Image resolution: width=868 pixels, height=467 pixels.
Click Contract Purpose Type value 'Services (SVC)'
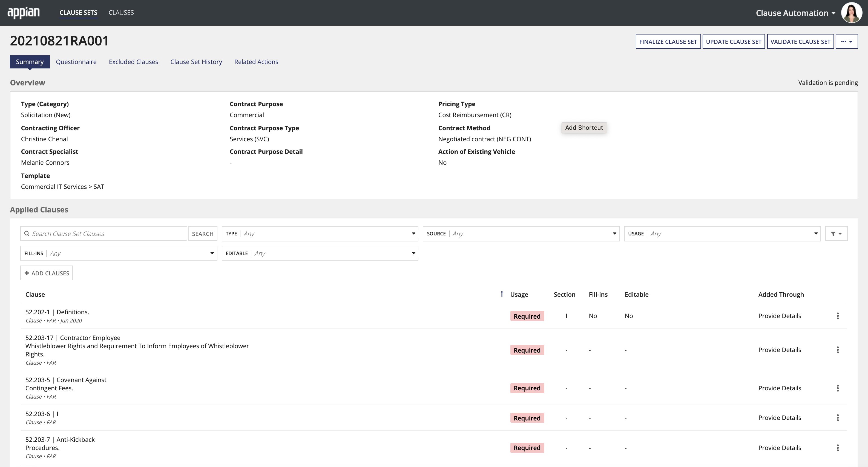249,139
